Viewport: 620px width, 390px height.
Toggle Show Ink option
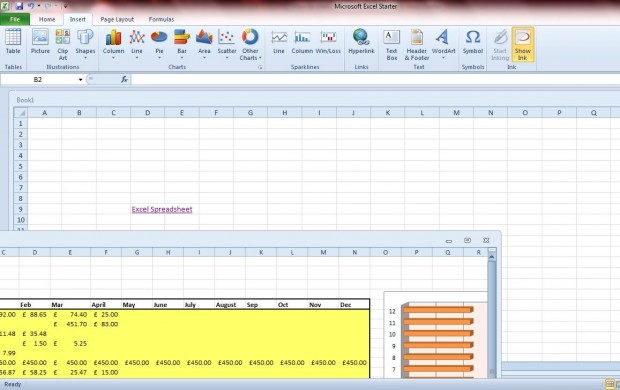[x=522, y=45]
